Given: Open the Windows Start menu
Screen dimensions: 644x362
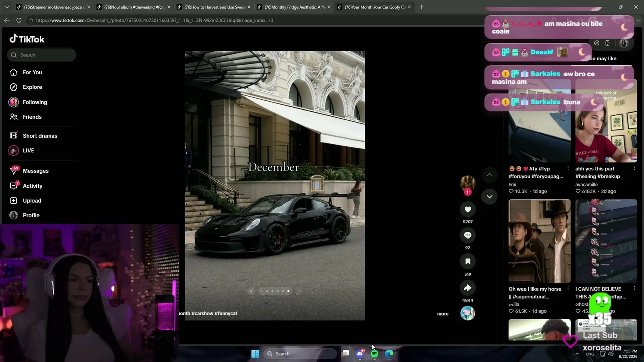Looking at the screenshot, I should point(255,354).
